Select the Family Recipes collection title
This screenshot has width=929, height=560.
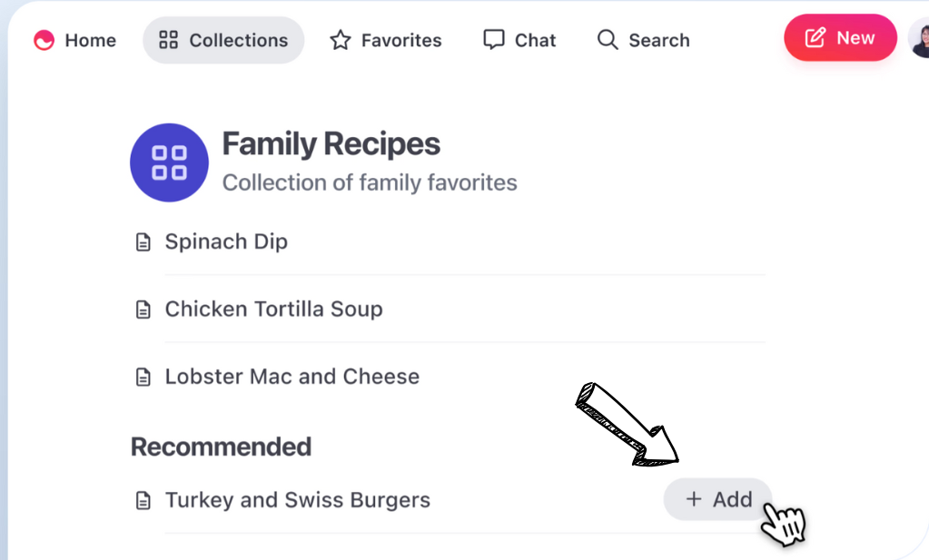(x=331, y=144)
